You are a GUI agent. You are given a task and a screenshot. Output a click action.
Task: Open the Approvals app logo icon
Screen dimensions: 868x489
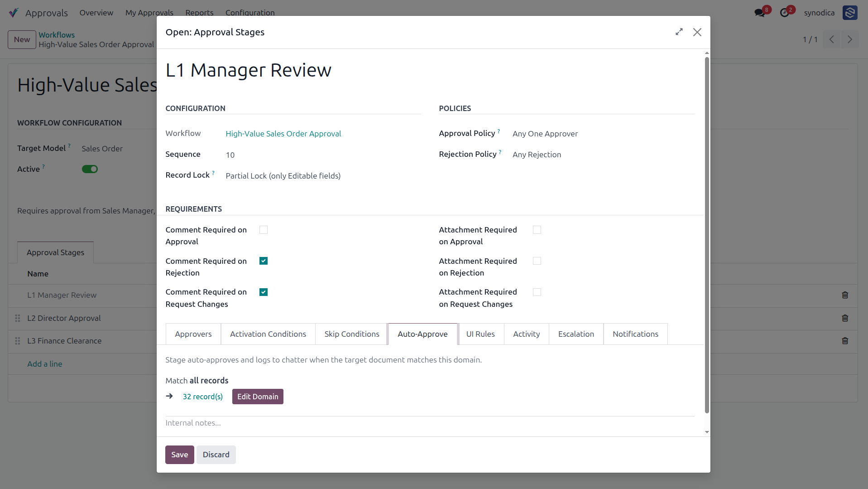14,13
